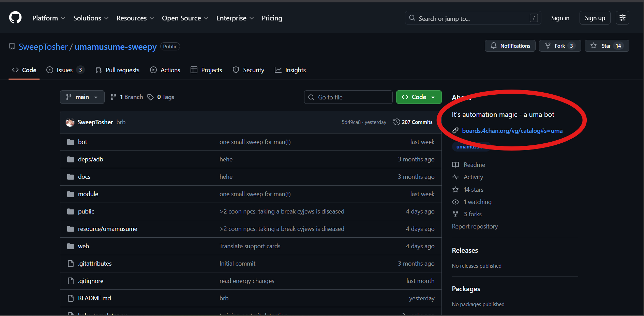
Task: Open the green Code dropdown button
Action: tap(419, 97)
